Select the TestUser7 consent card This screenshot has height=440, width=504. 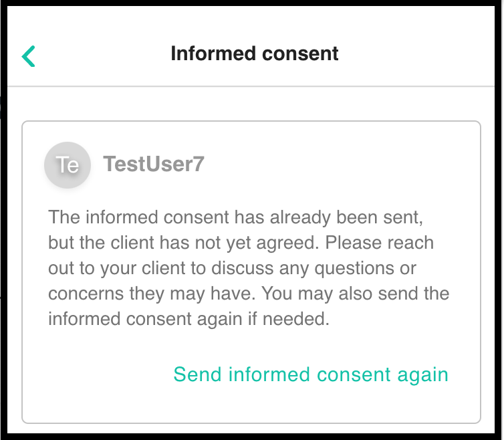click(251, 272)
